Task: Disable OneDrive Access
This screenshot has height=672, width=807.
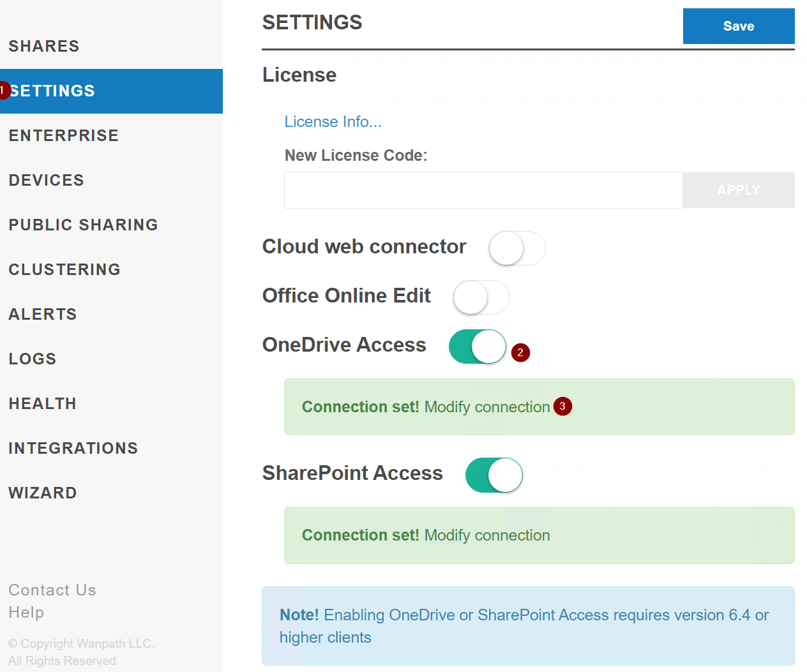Action: coord(477,347)
